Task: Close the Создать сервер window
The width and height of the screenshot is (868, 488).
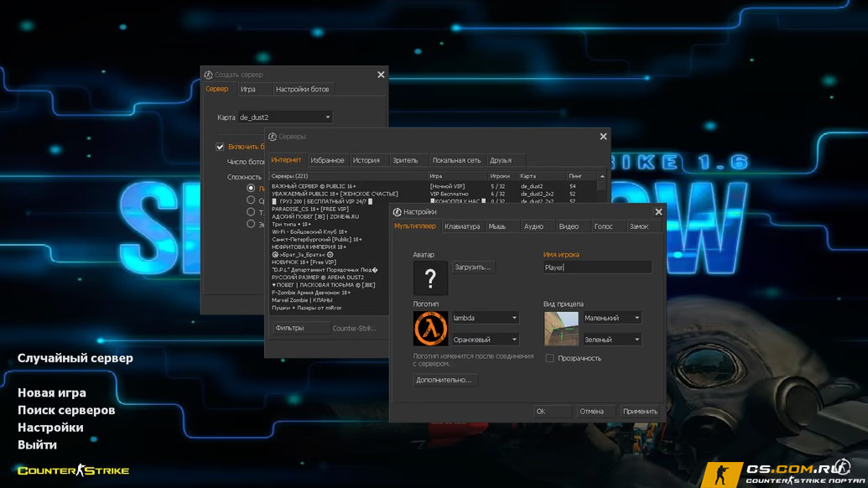Action: coord(381,75)
